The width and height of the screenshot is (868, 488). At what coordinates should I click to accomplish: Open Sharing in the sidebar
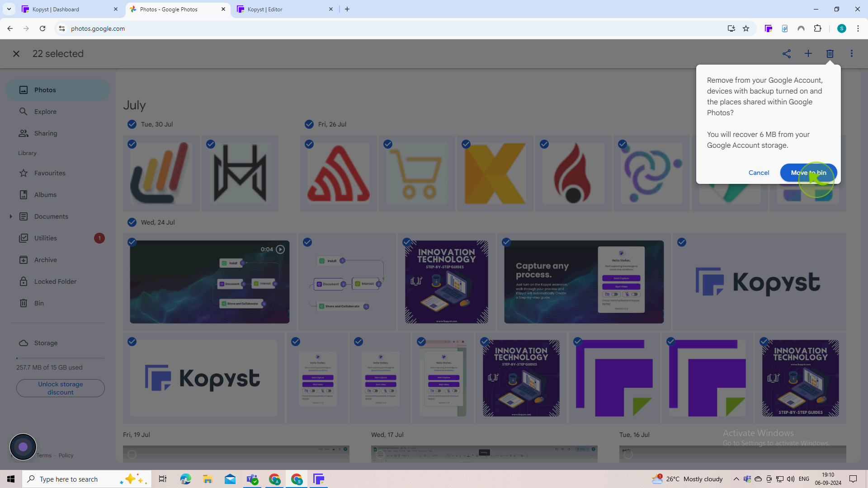tap(58, 133)
